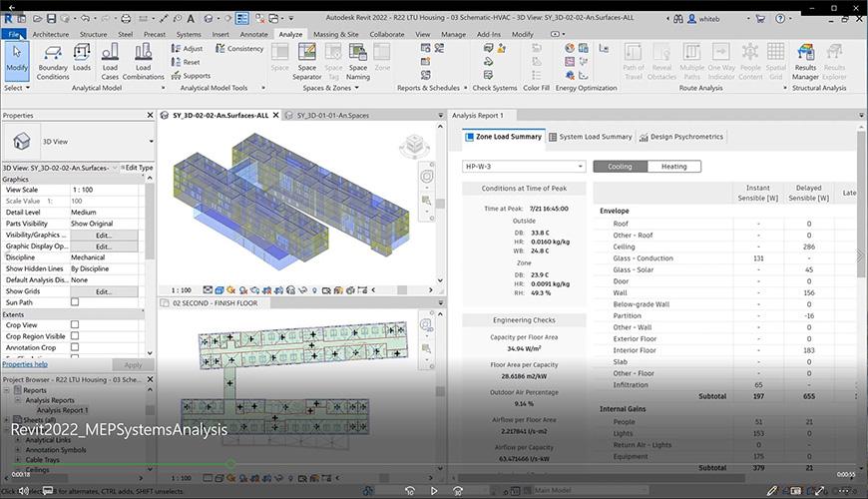Screen dimensions: 868x499
Task: Collapse Analysis Reports tree node
Action: (17, 400)
